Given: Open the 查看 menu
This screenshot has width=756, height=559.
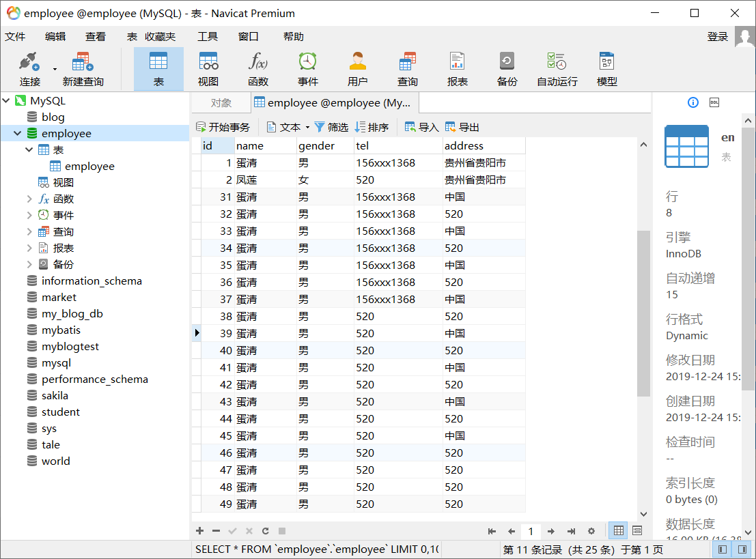Looking at the screenshot, I should coord(95,37).
